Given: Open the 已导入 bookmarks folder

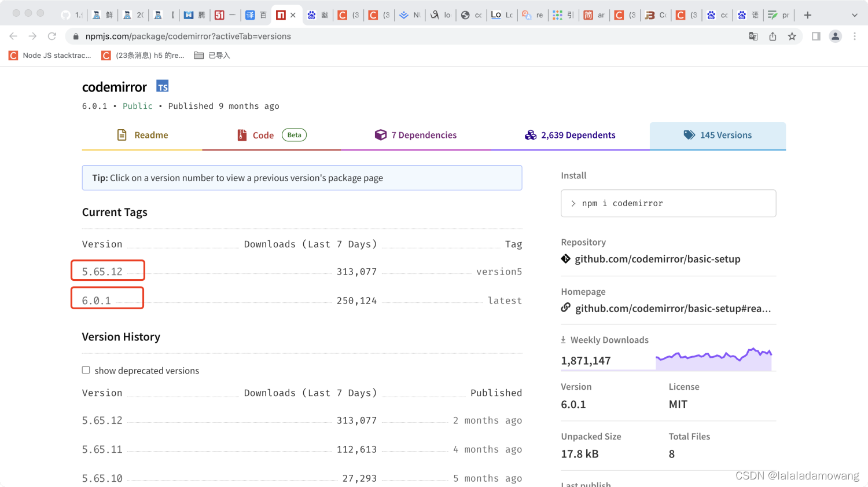Looking at the screenshot, I should pos(212,56).
